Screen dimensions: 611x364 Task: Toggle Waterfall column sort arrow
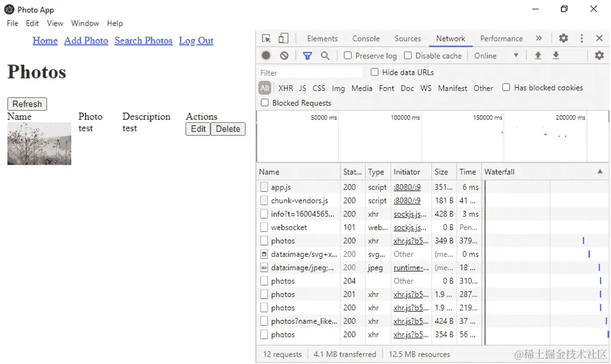600,171
